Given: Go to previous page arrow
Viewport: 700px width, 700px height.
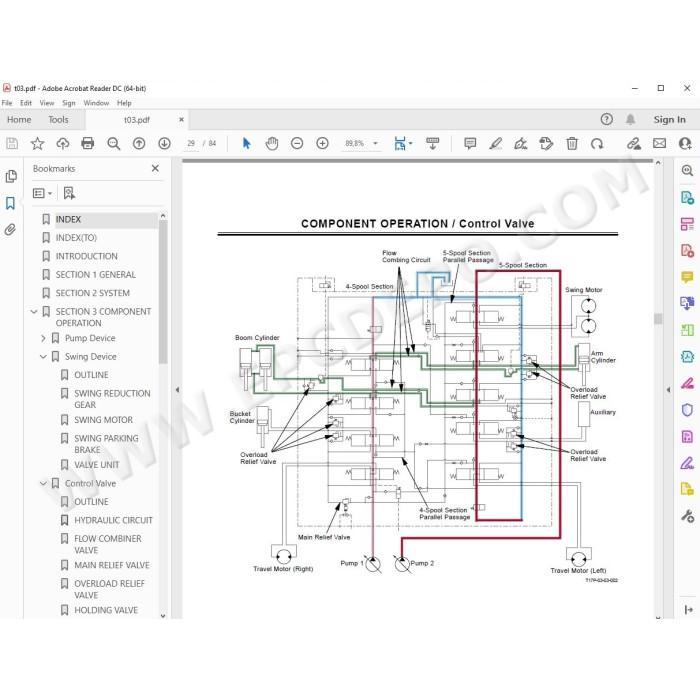Looking at the screenshot, I should click(x=139, y=143).
